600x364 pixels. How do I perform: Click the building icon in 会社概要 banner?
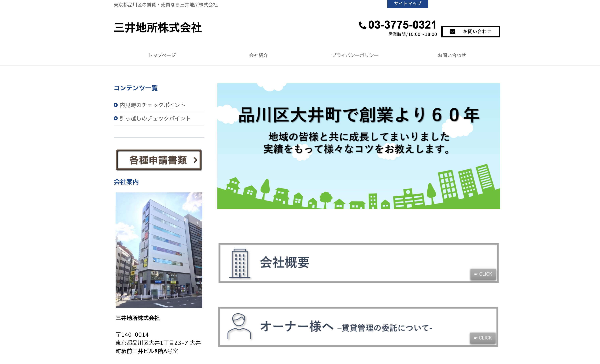click(240, 263)
